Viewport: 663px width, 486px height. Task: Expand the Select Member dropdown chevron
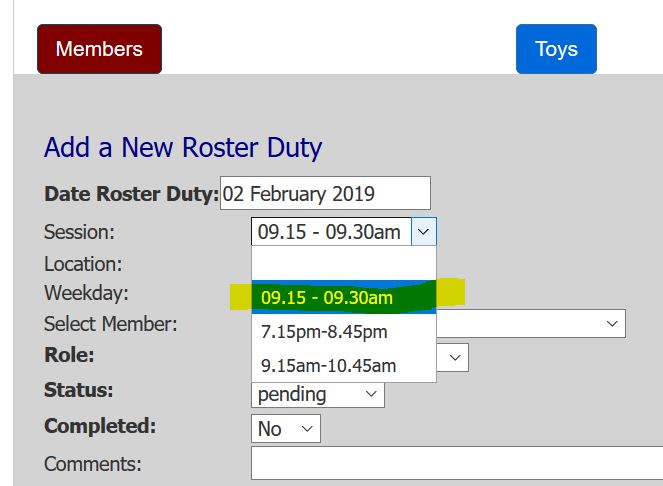pos(611,324)
